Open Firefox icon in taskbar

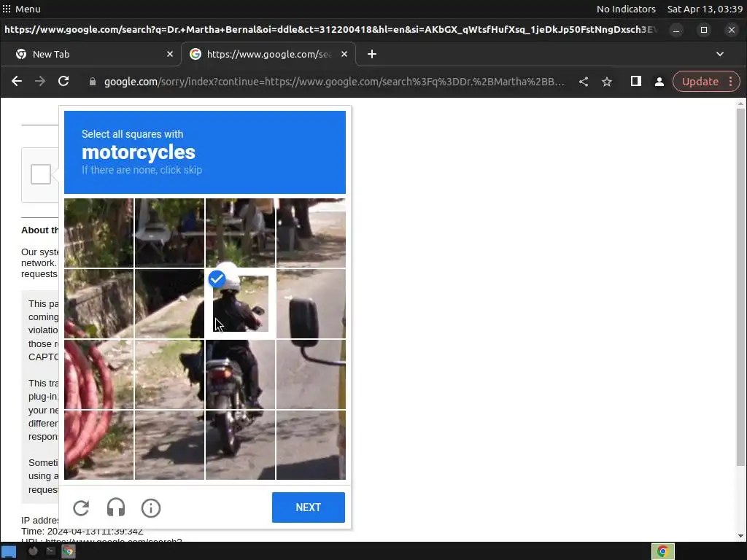pos(33,551)
